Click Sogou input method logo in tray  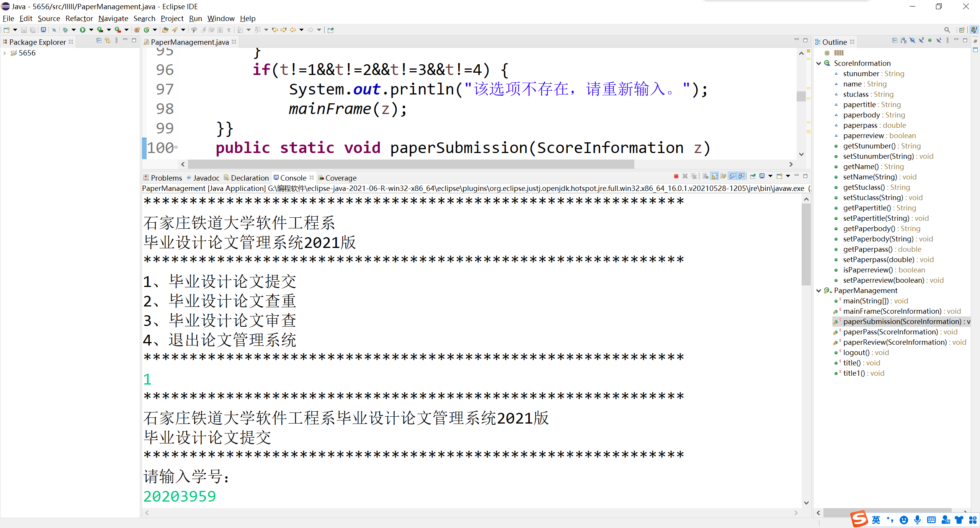pos(859,519)
